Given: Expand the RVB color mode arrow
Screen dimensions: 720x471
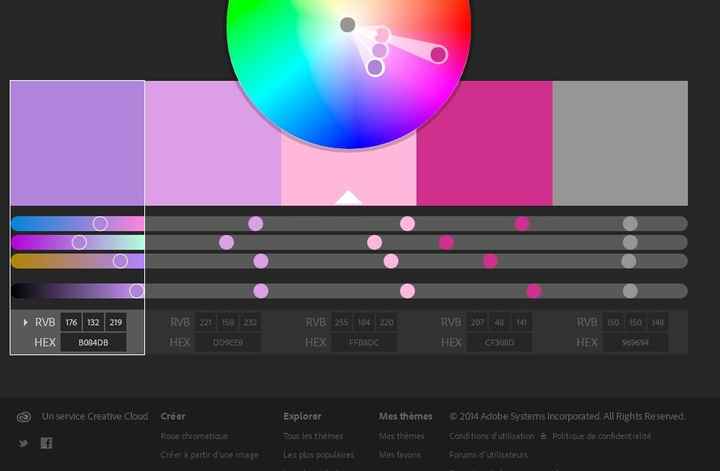Looking at the screenshot, I should [26, 322].
